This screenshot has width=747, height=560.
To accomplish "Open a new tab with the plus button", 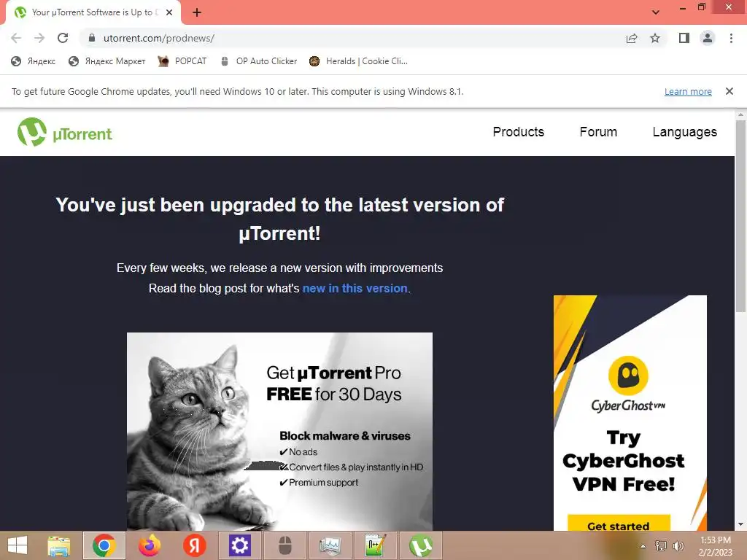I will [x=197, y=12].
